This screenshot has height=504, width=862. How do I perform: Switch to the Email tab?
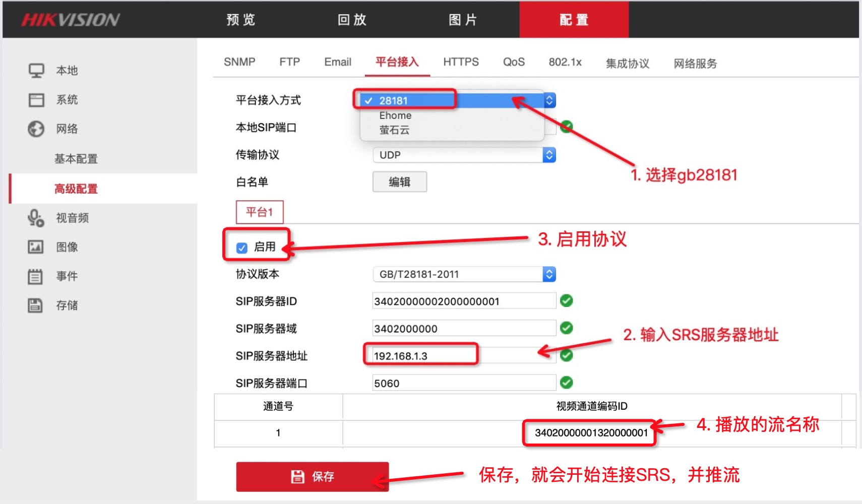[338, 62]
